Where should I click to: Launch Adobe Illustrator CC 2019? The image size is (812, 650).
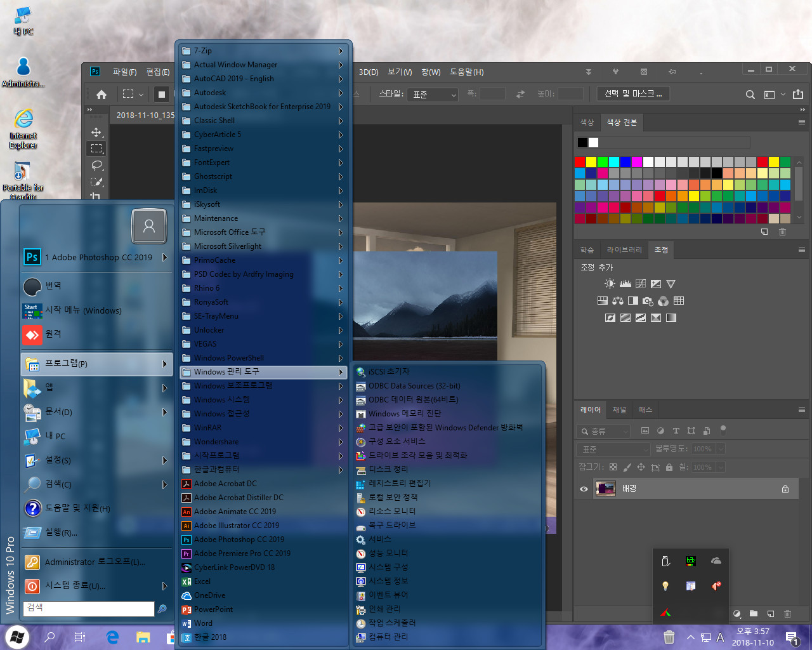tap(263, 526)
